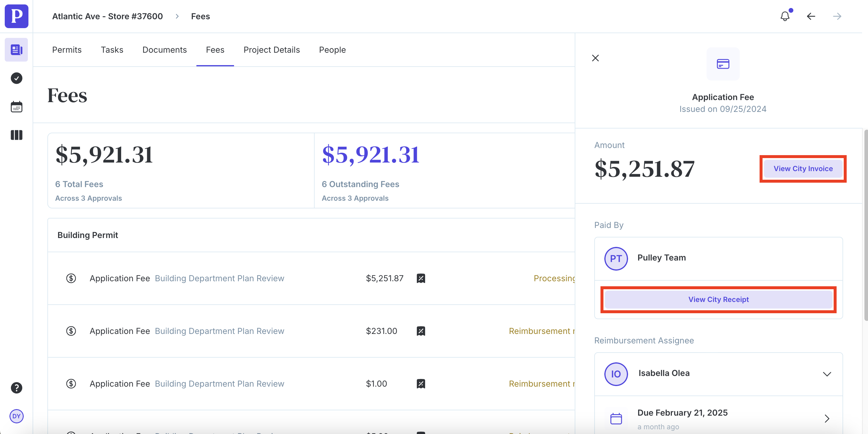Expand the Isabella Olea assignee dropdown
This screenshot has width=868, height=434.
(827, 374)
